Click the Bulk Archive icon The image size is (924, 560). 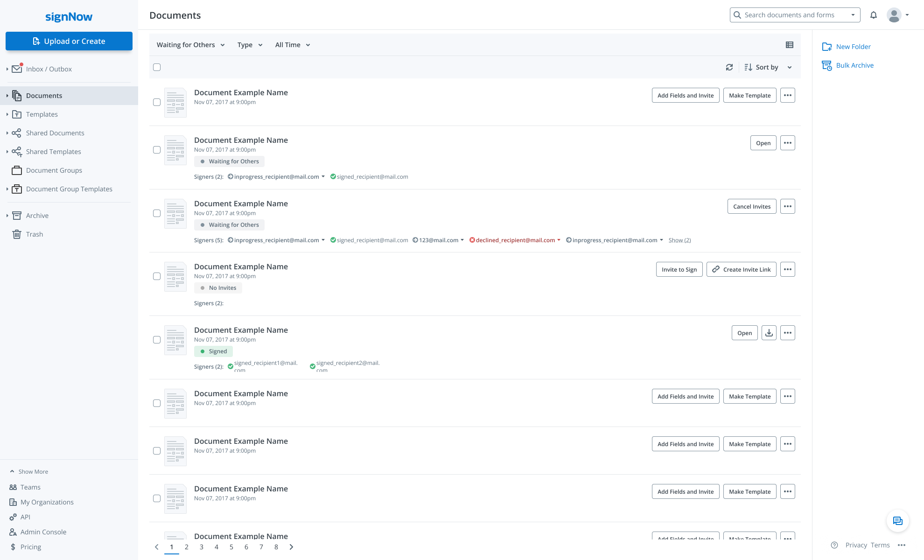pos(827,65)
